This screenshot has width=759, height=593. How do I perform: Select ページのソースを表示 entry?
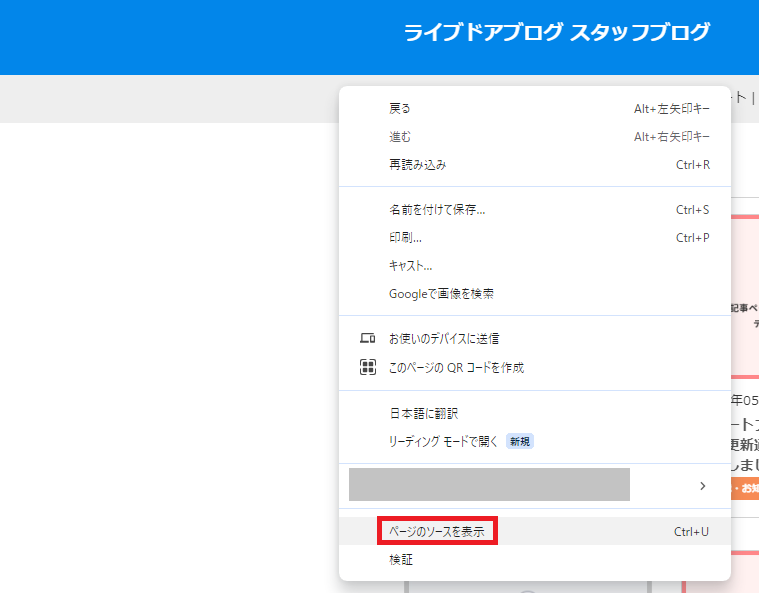(534, 531)
